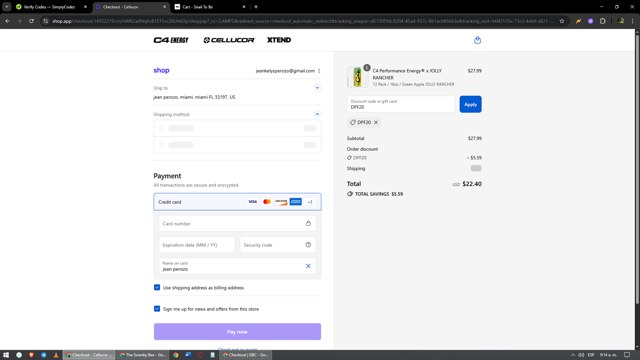The height and width of the screenshot is (360, 640).
Task: Open the Chrome profile avatar
Action: (620, 21)
